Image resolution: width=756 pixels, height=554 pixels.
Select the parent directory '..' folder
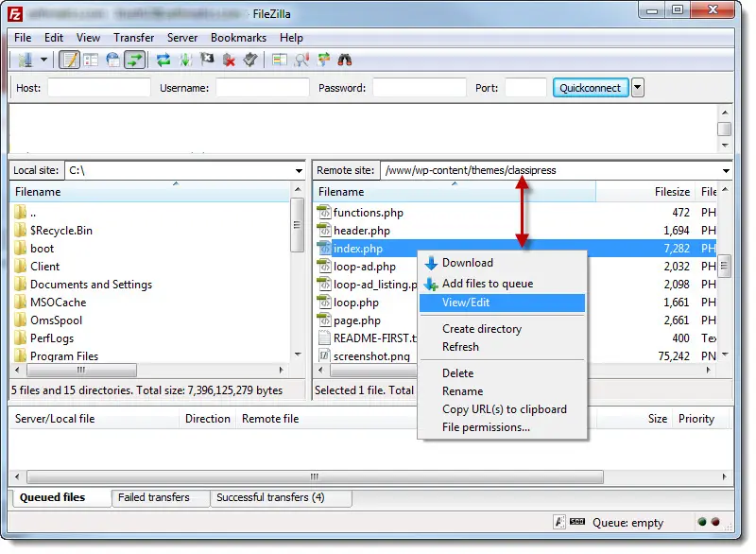33,213
